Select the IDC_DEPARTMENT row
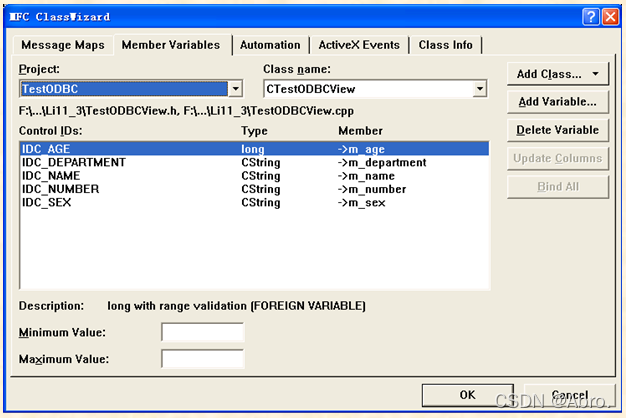 (x=254, y=162)
